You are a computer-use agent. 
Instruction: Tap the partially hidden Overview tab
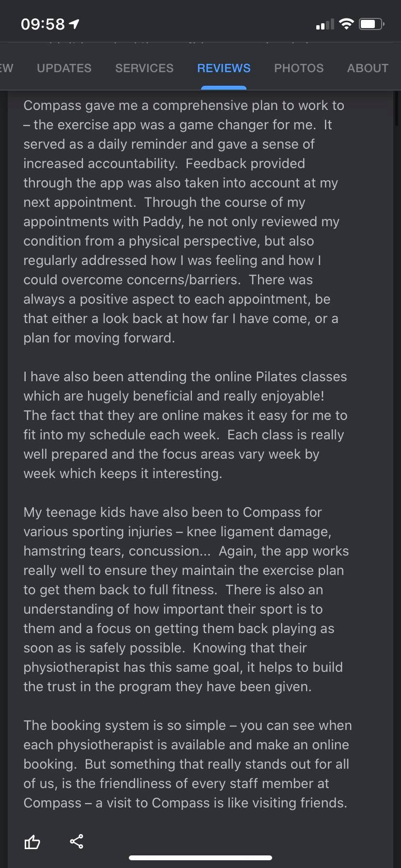6,68
